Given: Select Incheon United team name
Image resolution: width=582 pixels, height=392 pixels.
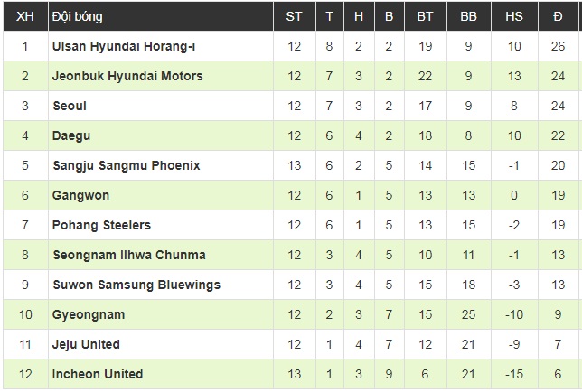Looking at the screenshot, I should [x=98, y=374].
